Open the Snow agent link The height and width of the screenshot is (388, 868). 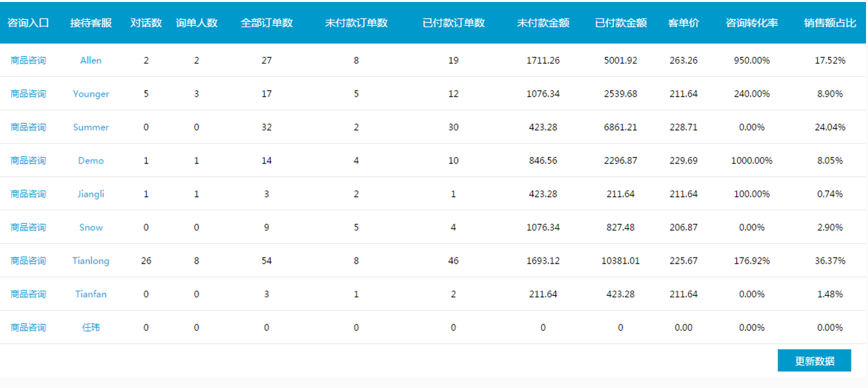click(x=91, y=227)
